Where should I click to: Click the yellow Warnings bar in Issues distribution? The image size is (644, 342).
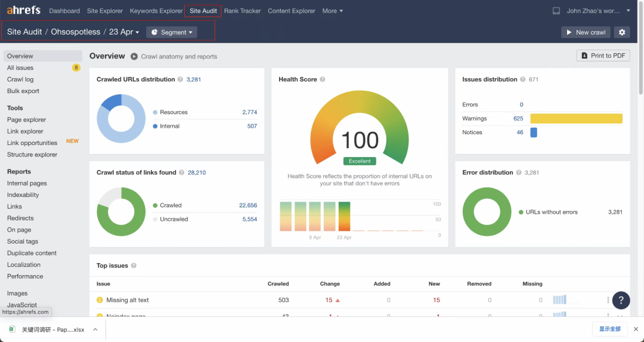(576, 118)
